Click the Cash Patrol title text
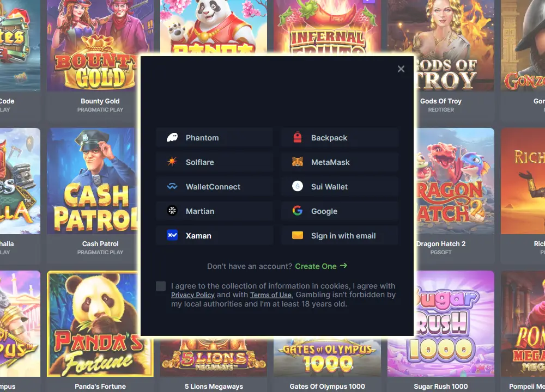 [100, 244]
